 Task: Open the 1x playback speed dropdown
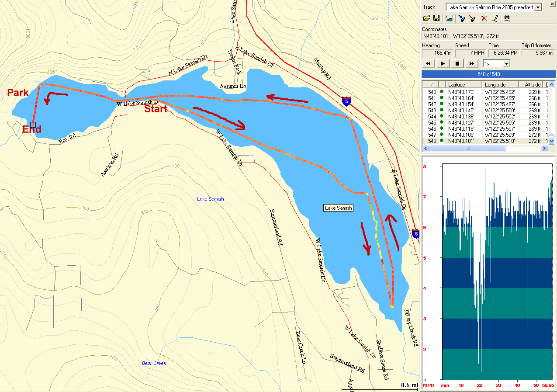pyautogui.click(x=506, y=64)
